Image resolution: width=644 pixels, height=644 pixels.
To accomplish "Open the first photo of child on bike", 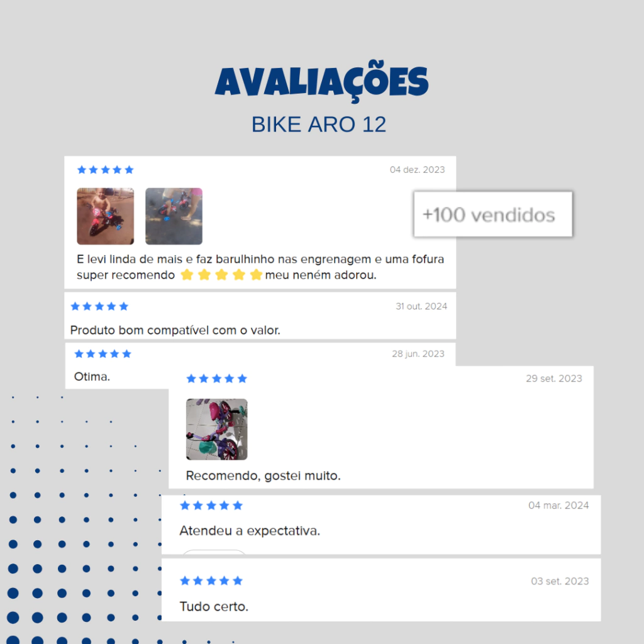I will coord(106,216).
